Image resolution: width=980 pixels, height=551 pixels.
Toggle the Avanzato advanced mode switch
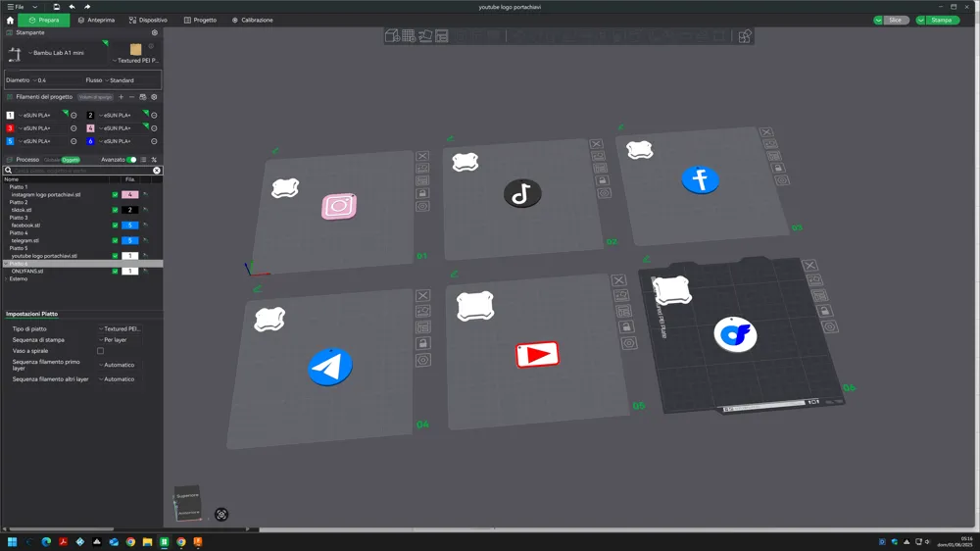(131, 160)
